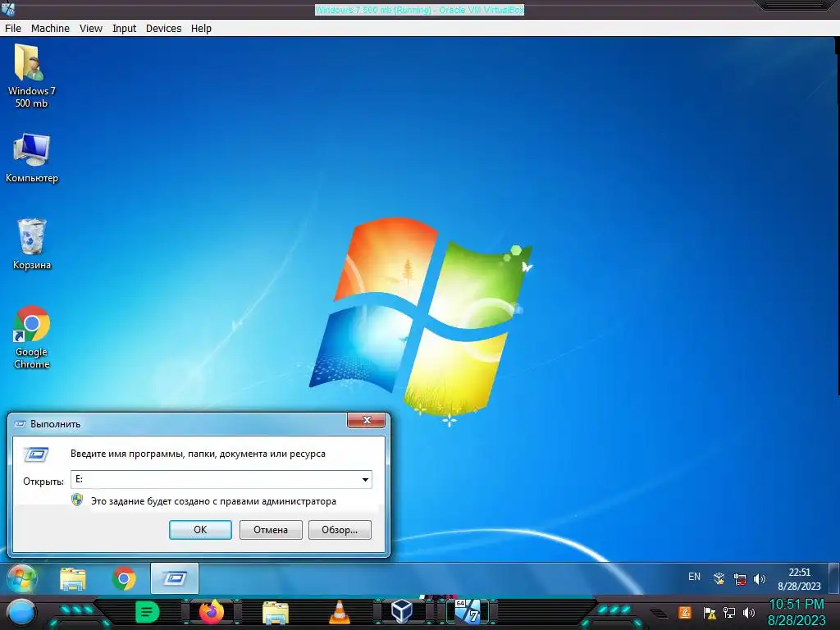Show hidden host tray icons arrow

click(660, 614)
